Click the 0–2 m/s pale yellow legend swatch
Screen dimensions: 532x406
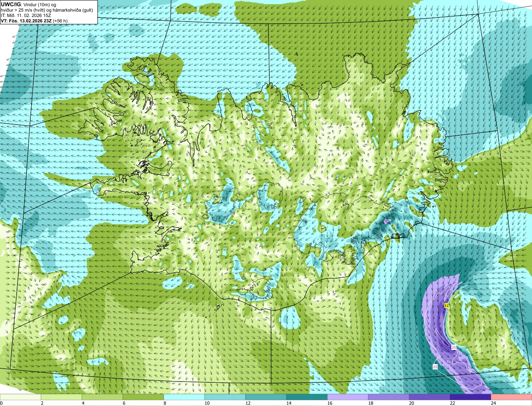click(x=20, y=397)
